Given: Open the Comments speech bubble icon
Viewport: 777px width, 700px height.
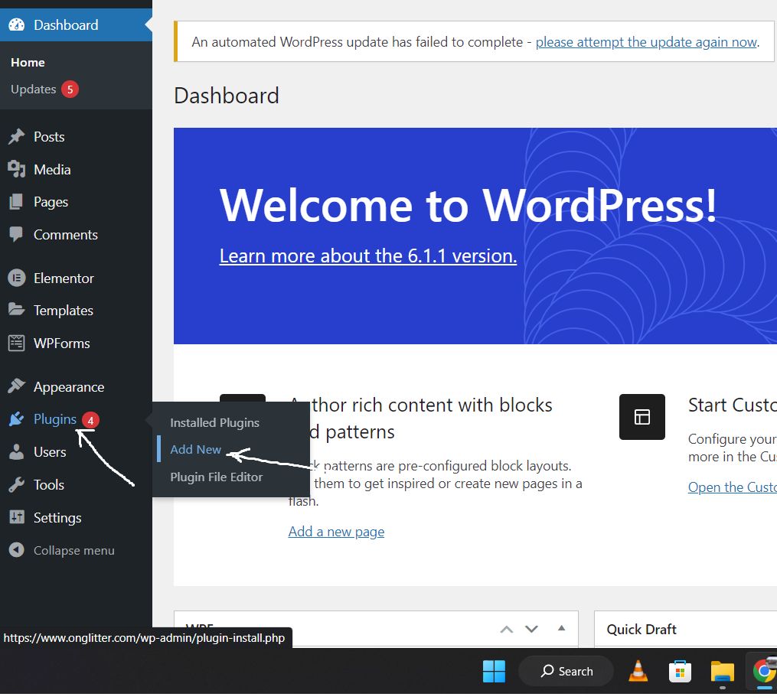Looking at the screenshot, I should pyautogui.click(x=16, y=234).
